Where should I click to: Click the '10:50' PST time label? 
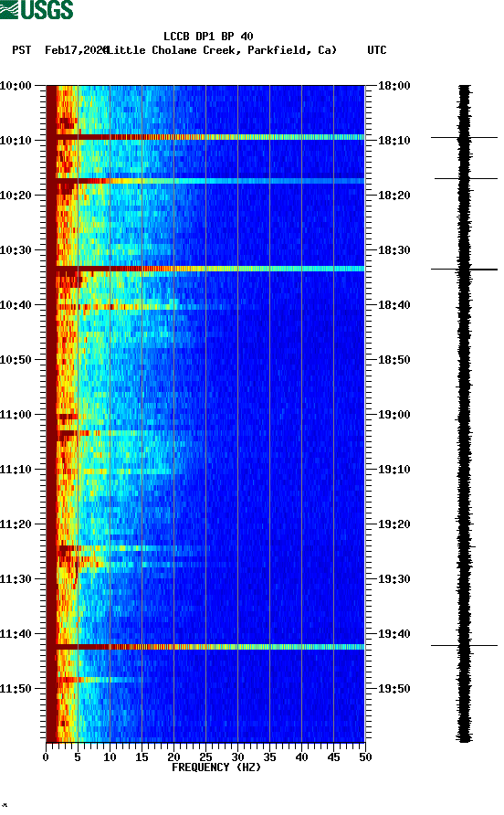16,360
